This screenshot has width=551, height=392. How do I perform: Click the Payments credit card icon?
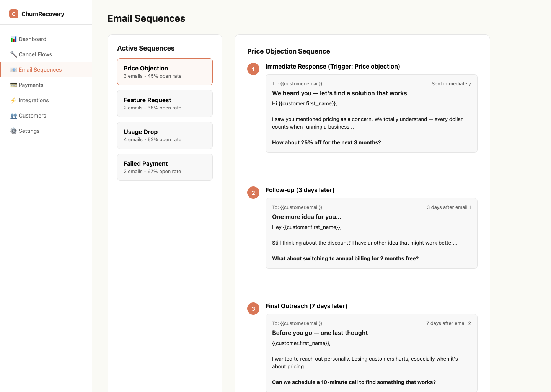14,85
